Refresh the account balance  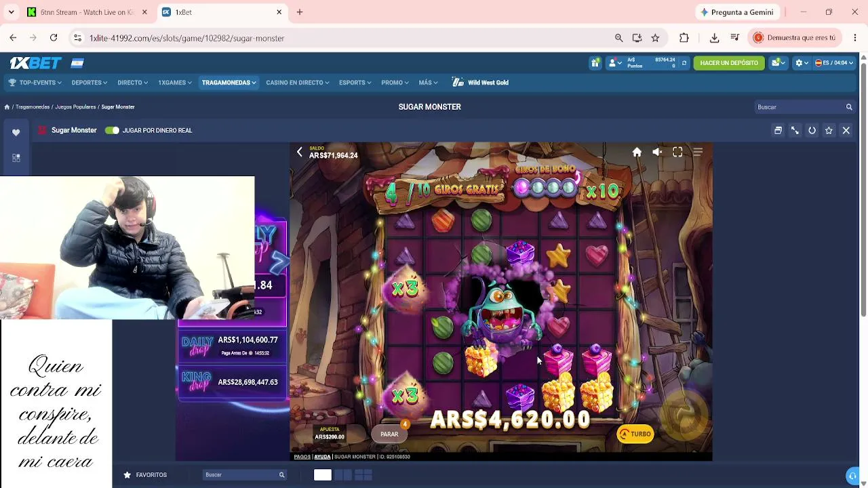click(x=684, y=63)
